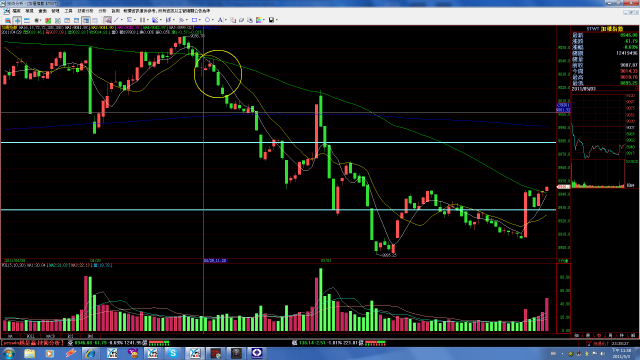Viewport: 640px width, 360px height.
Task: Open the red-and-green indicator toolbar icon
Action: point(48,20)
